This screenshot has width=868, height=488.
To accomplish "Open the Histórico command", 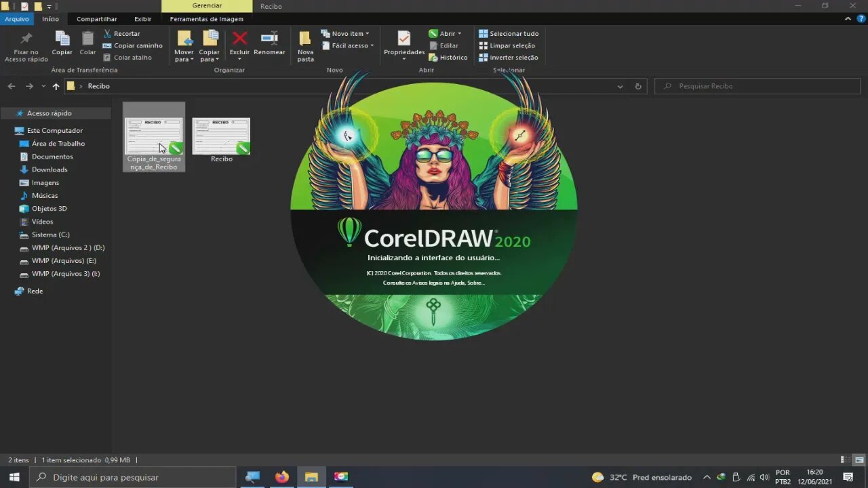I will pyautogui.click(x=448, y=58).
